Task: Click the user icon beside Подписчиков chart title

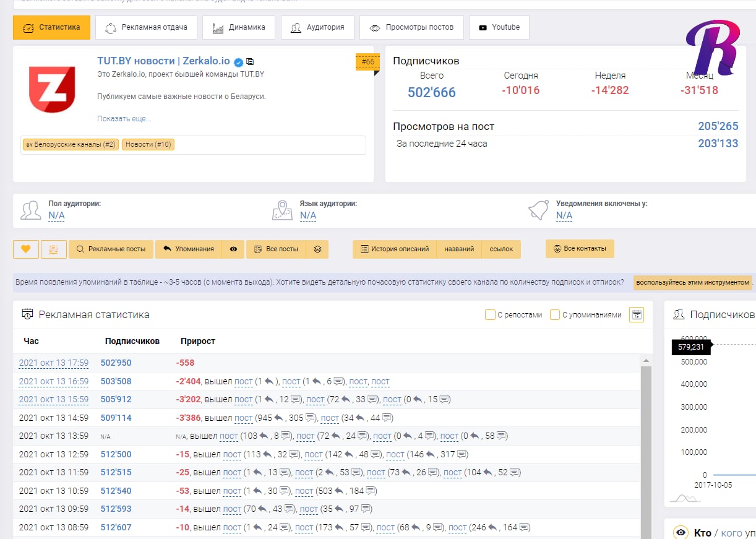Action: [x=679, y=314]
